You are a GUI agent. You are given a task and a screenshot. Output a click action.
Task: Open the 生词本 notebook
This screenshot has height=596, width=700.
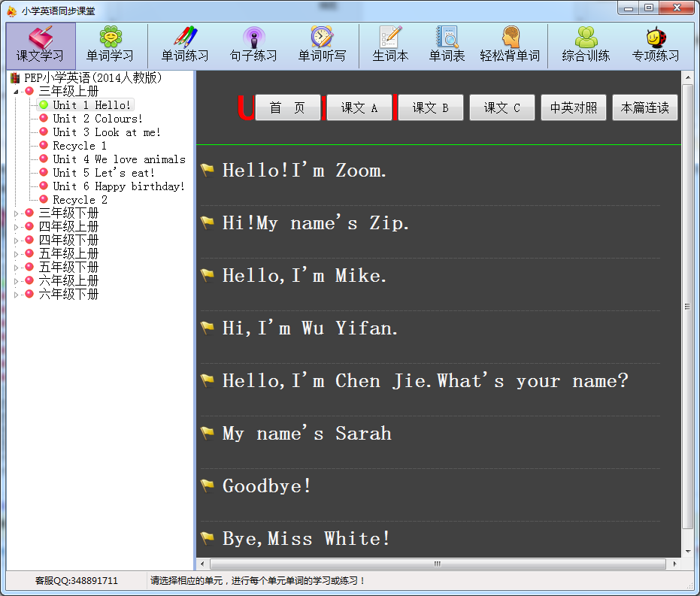pyautogui.click(x=390, y=45)
